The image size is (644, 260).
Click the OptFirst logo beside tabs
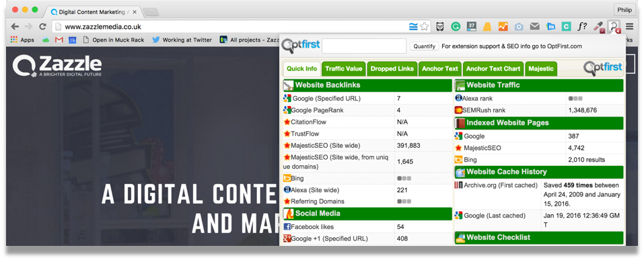(602, 68)
